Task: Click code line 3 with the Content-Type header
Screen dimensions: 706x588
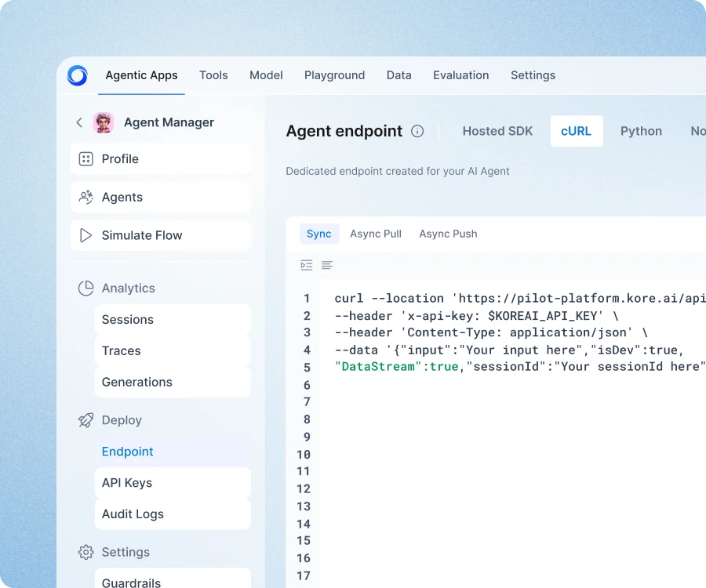Action: (491, 333)
